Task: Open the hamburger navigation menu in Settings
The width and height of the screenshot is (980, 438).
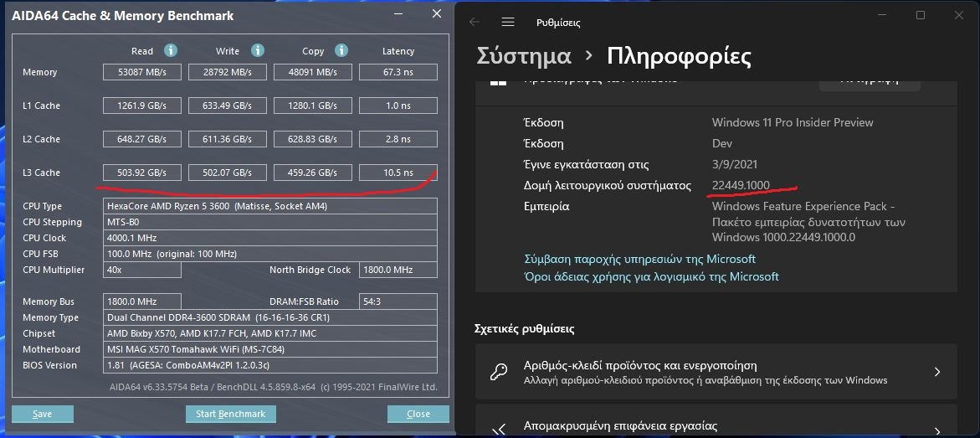Action: coord(507,22)
